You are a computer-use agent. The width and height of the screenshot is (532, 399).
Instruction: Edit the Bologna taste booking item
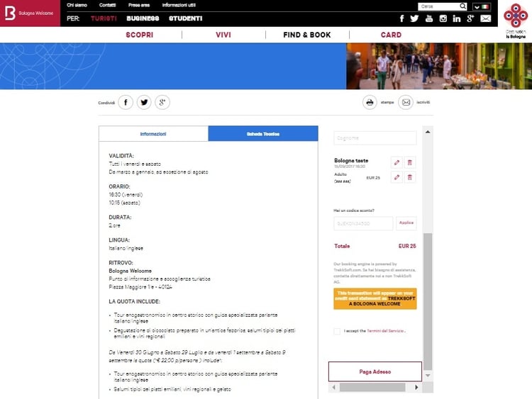[x=397, y=162]
